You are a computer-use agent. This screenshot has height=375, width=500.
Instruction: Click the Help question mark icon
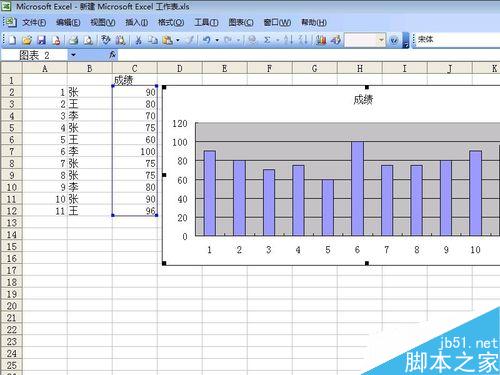pos(394,40)
